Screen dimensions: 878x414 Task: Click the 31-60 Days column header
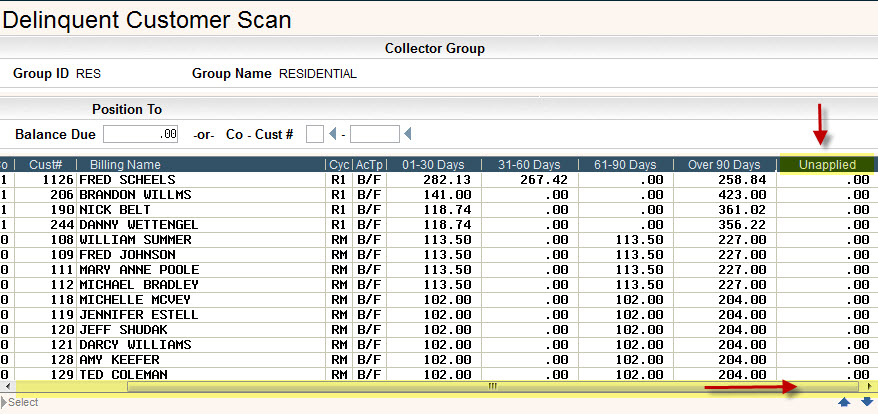(530, 165)
